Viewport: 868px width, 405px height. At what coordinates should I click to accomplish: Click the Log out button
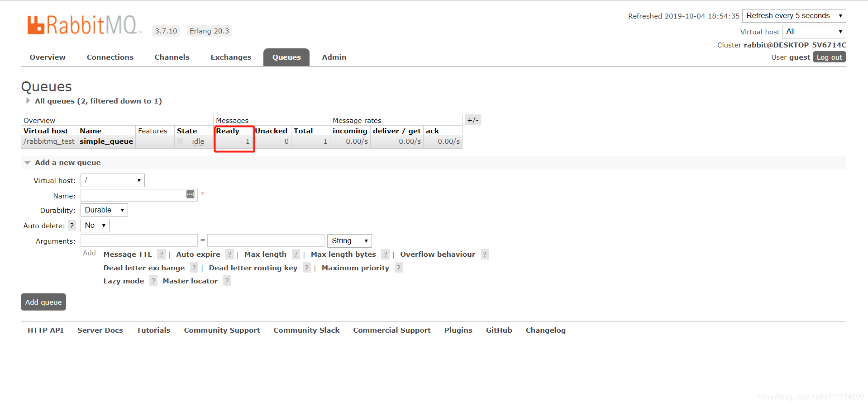pos(830,57)
